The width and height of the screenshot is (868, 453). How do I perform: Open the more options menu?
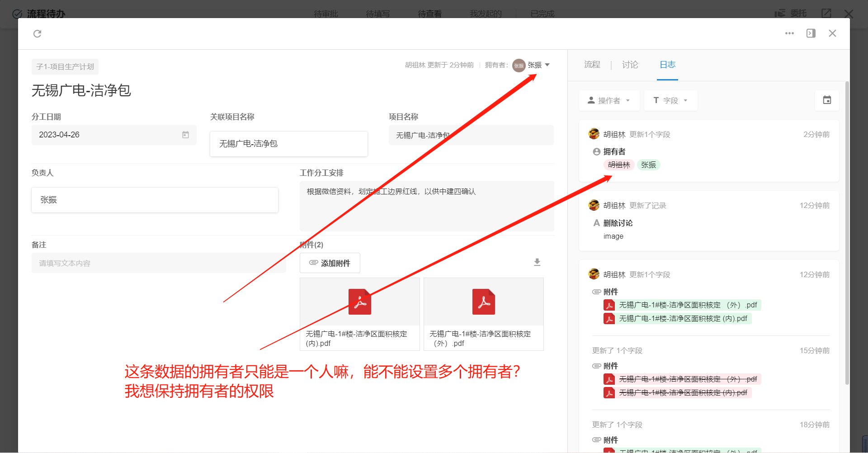click(x=790, y=33)
